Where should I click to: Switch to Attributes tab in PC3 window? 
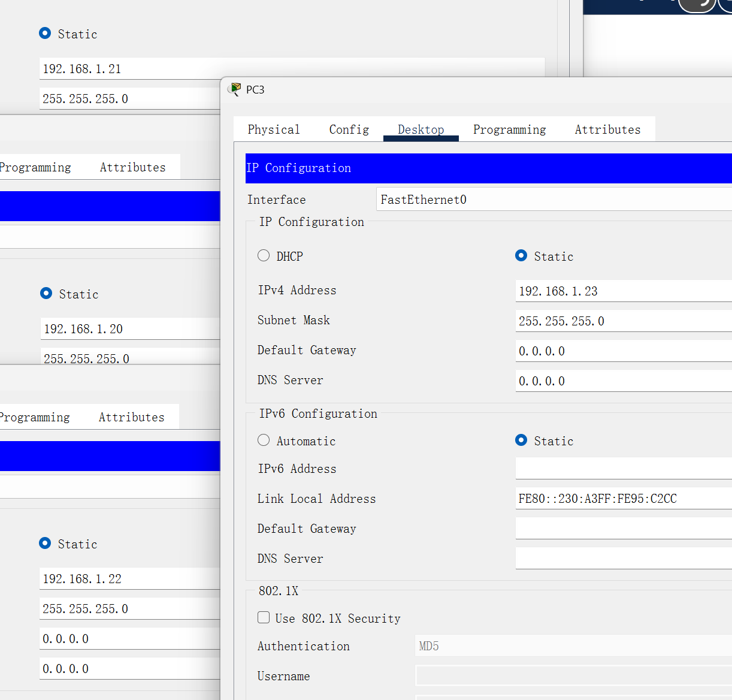coord(608,129)
